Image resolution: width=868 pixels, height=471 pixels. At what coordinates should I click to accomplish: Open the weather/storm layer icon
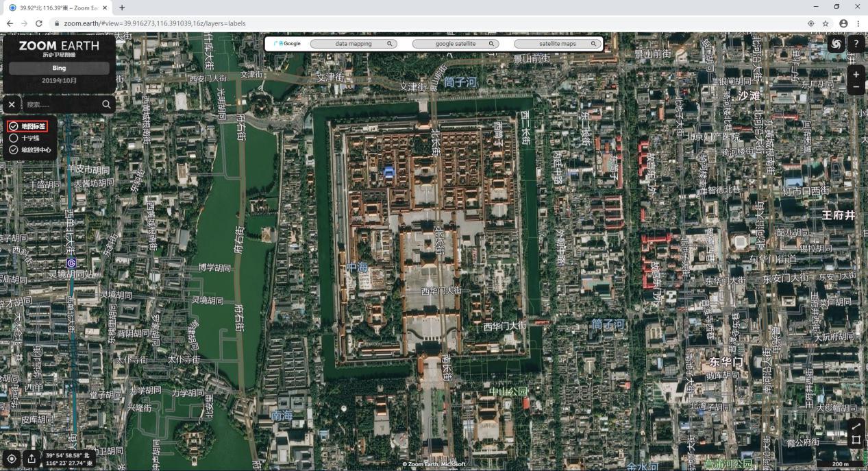tap(836, 43)
